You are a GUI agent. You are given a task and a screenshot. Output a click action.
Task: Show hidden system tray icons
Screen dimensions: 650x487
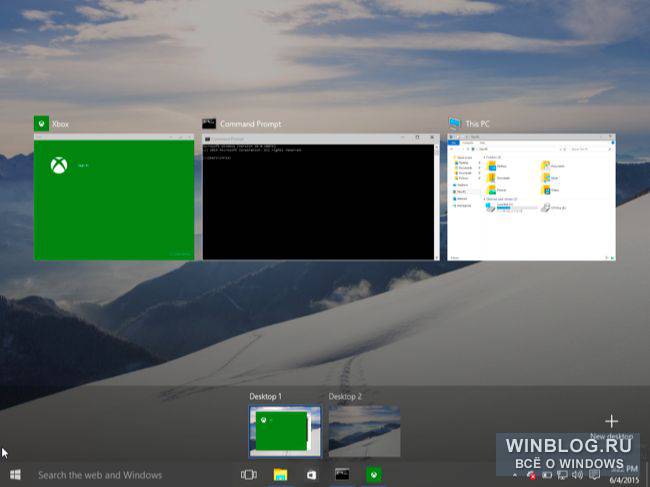point(515,475)
